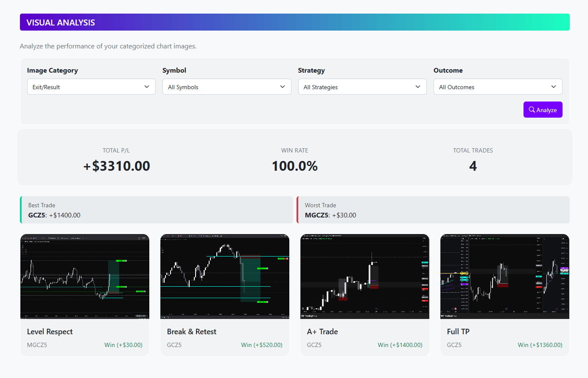Select the Worst Trade MGCZ5 entry
588x378 pixels.
point(433,210)
